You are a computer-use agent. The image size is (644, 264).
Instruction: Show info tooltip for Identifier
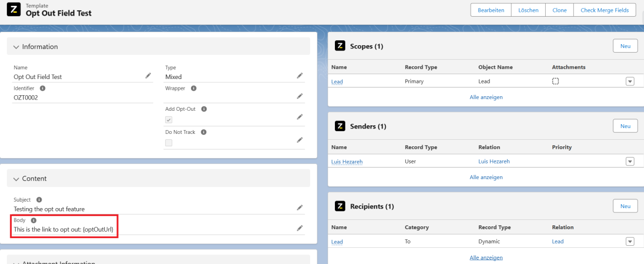(42, 88)
